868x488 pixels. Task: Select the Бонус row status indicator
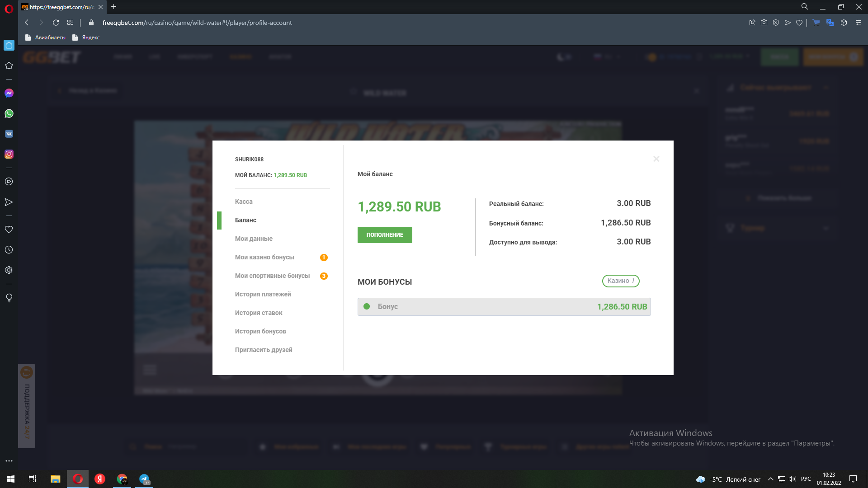[367, 306]
